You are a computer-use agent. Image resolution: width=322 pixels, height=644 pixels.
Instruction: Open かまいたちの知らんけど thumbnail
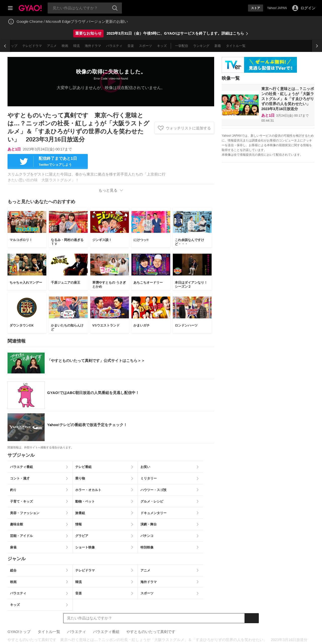pos(68,307)
